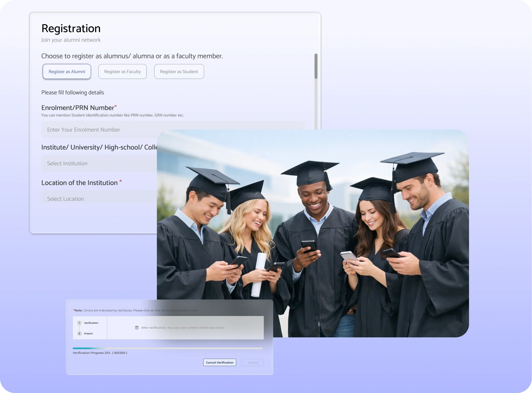Click the Verification Progress 22% text
The width and height of the screenshot is (532, 393).
coord(91,353)
